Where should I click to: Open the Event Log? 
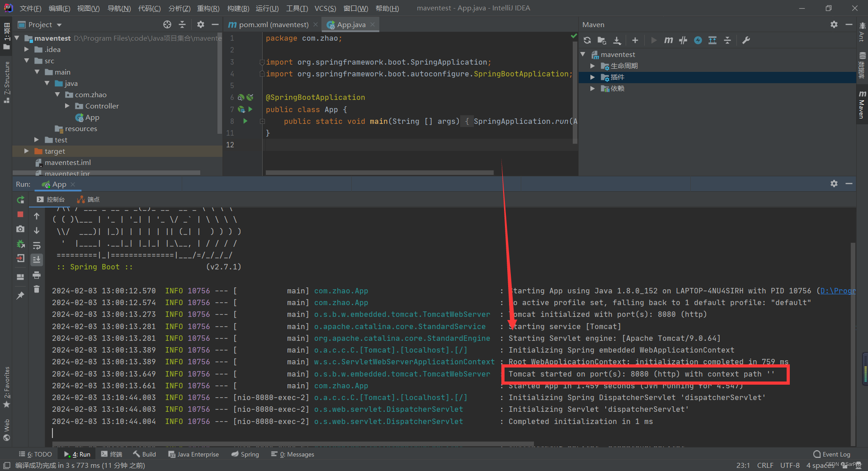[x=832, y=454]
